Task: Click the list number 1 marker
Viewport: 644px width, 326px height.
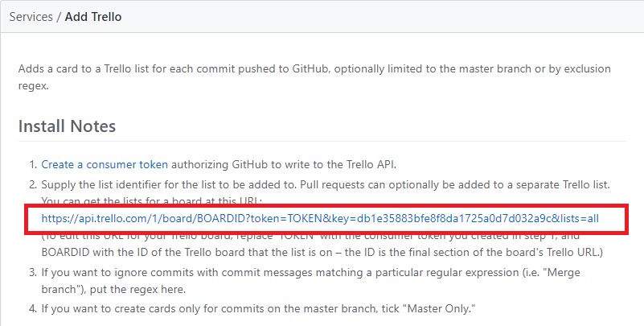Action: (33, 164)
